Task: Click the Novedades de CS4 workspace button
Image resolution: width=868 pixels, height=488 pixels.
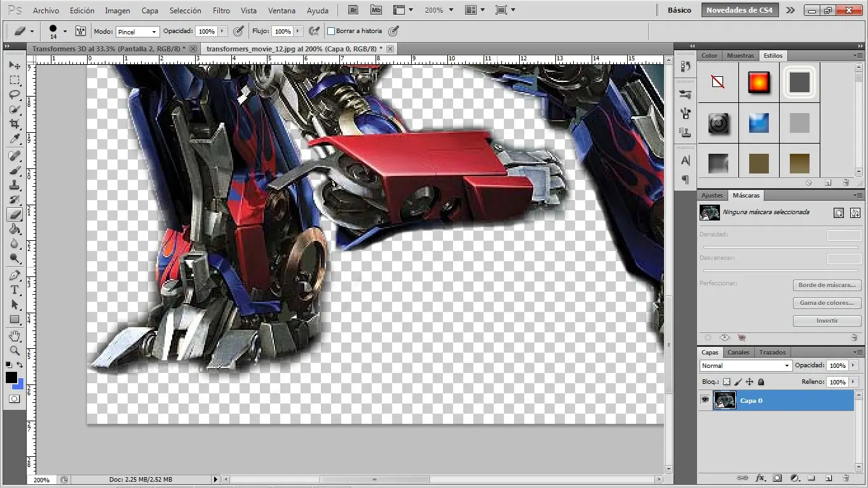Action: [740, 10]
